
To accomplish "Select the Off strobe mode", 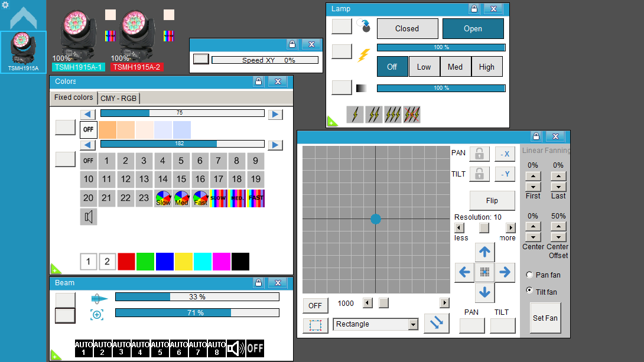I will (x=392, y=67).
